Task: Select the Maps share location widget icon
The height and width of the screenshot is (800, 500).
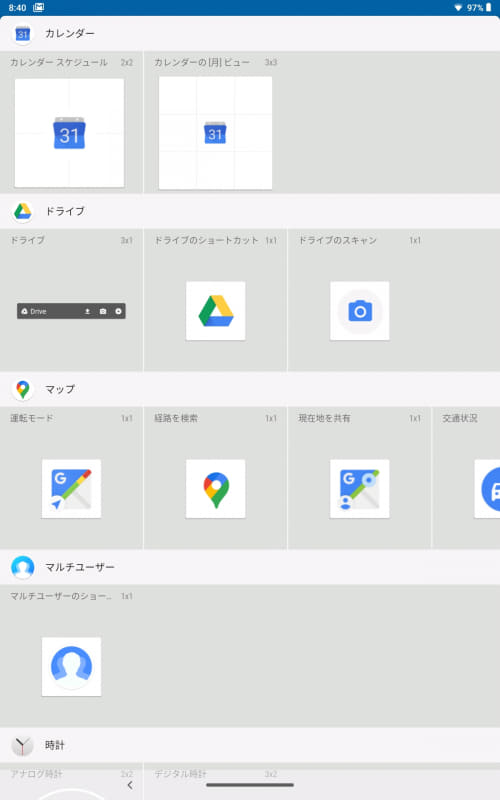Action: tap(360, 489)
